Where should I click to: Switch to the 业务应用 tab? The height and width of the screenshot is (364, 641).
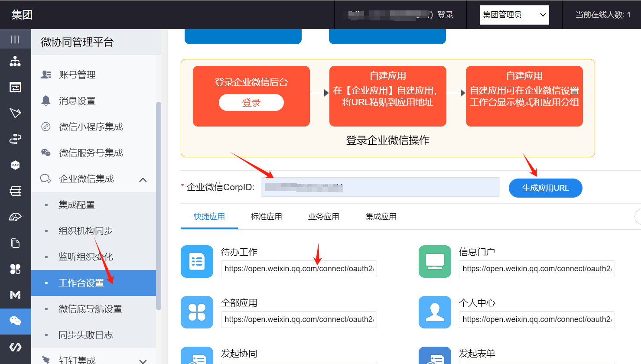point(324,217)
